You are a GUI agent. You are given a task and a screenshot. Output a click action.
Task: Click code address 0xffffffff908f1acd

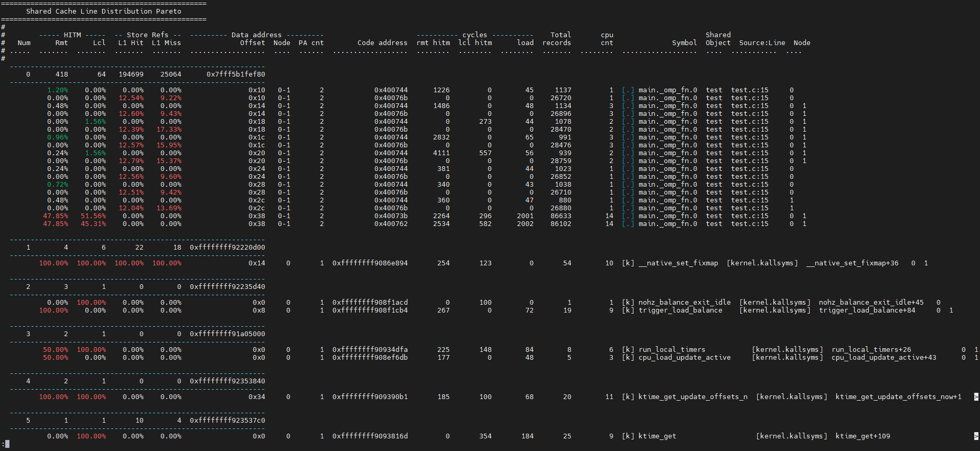[370, 303]
